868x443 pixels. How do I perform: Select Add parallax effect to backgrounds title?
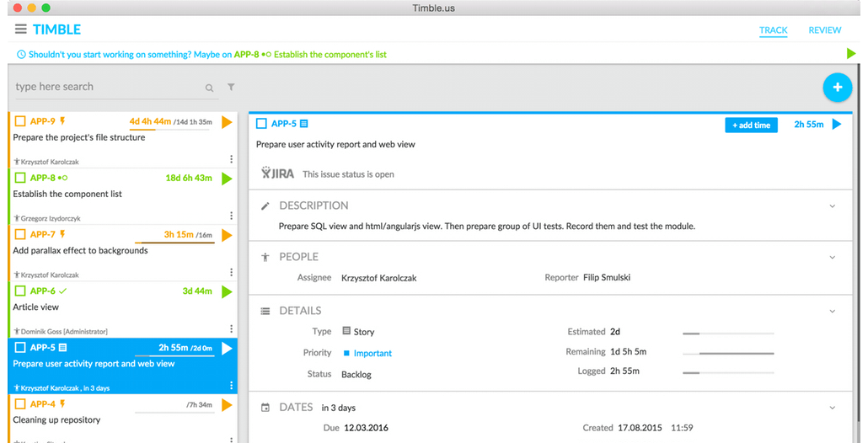point(80,250)
